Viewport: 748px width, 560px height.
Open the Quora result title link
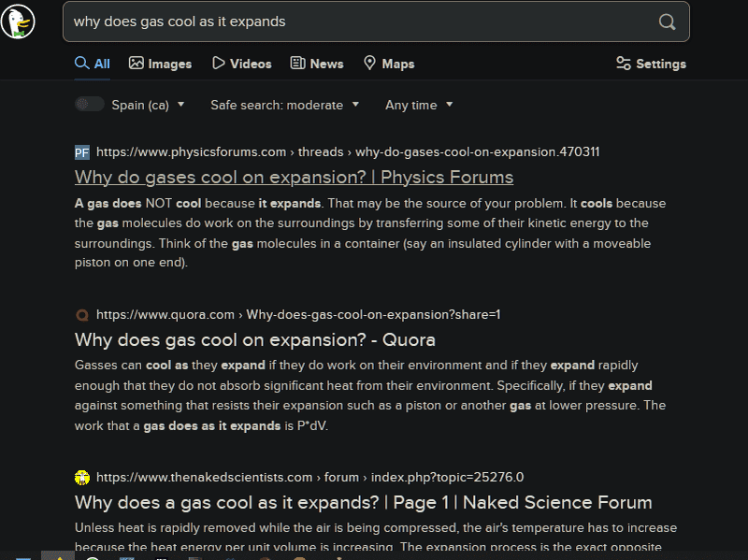254,339
